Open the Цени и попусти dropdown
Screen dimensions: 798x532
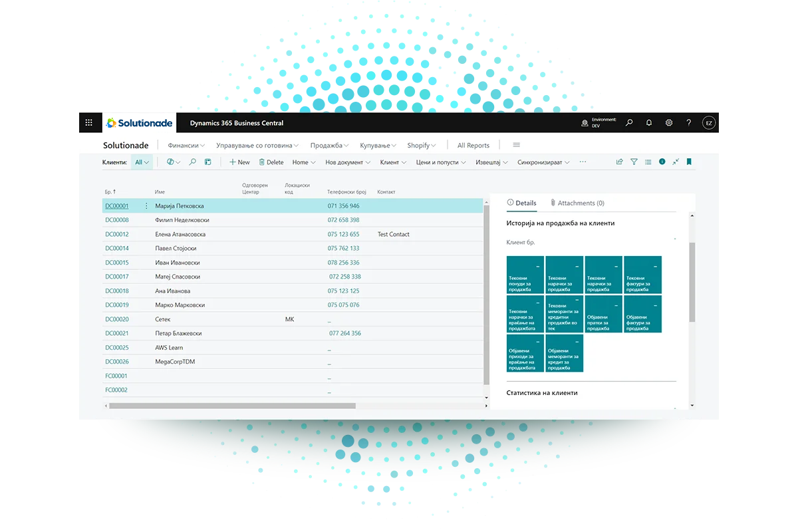(x=442, y=162)
